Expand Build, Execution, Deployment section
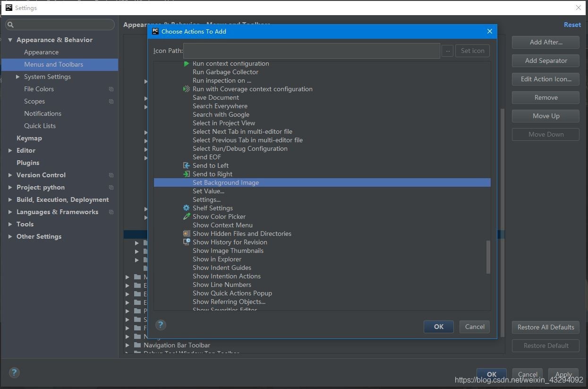The image size is (588, 389). (10, 199)
